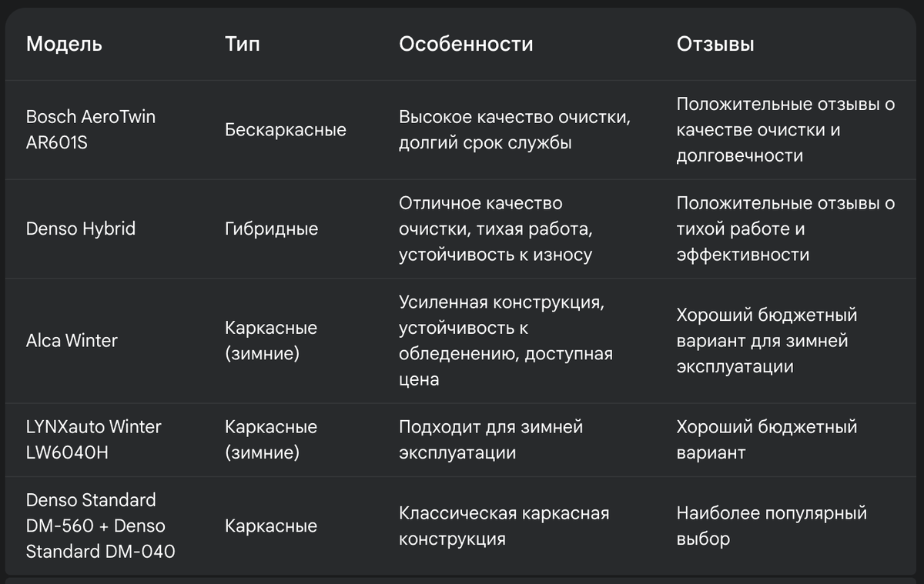Click the Классическая каркасная конструкция features cell

pyautogui.click(x=504, y=526)
